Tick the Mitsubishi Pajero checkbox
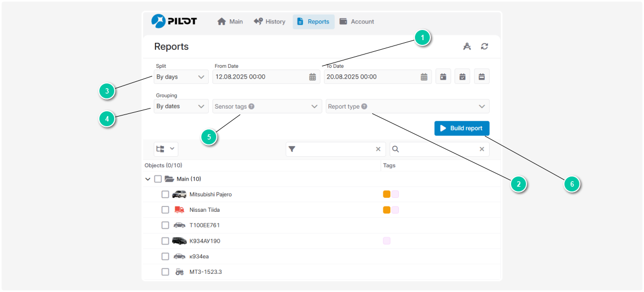Viewport: 644px width, 292px height. (x=166, y=194)
